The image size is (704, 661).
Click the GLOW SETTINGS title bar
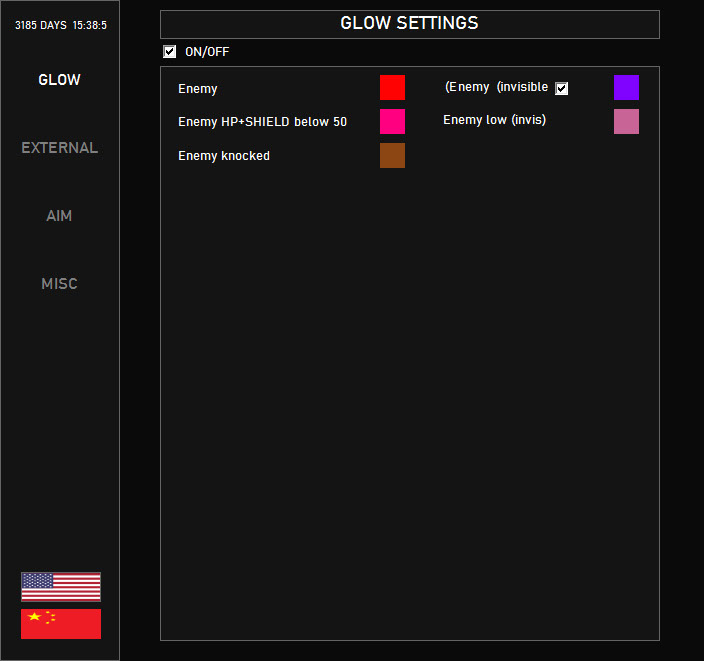point(409,24)
